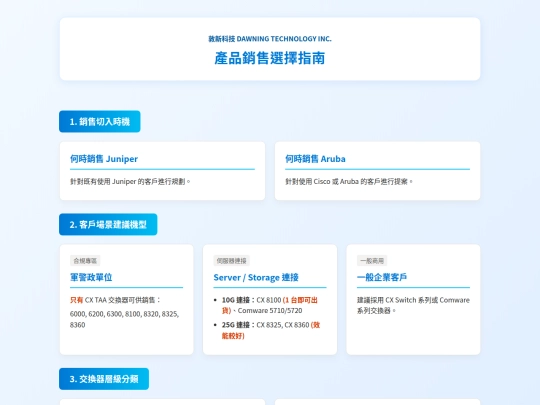The width and height of the screenshot is (540, 405).
Task: Click the 一般商用 tag label
Action: [372, 261]
